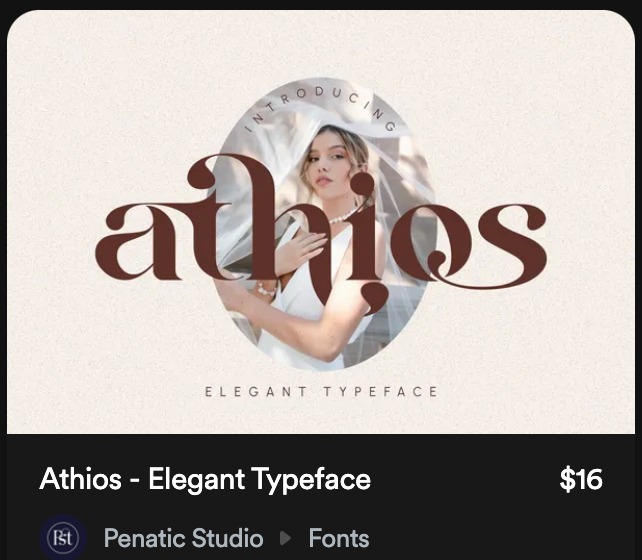Click the word Typeface in product title
This screenshot has height=560, width=642.
tap(311, 480)
